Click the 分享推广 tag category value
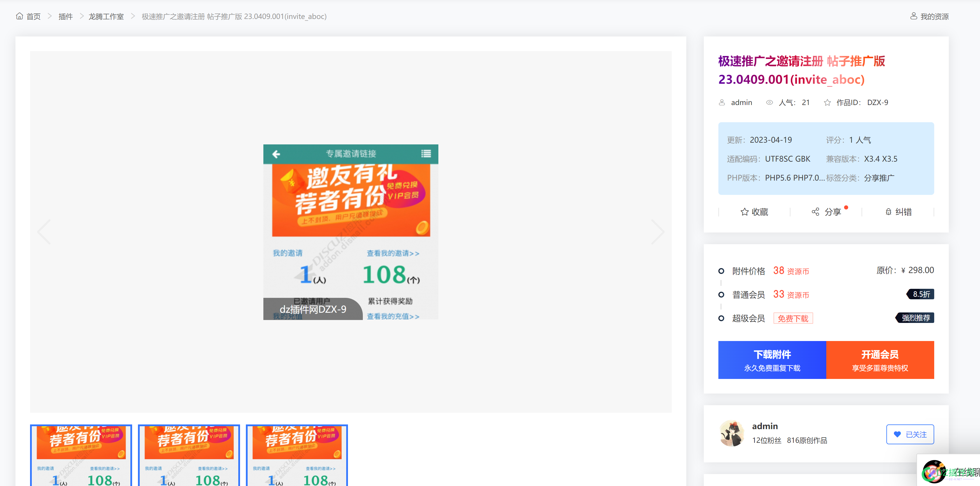980x486 pixels. tap(879, 178)
